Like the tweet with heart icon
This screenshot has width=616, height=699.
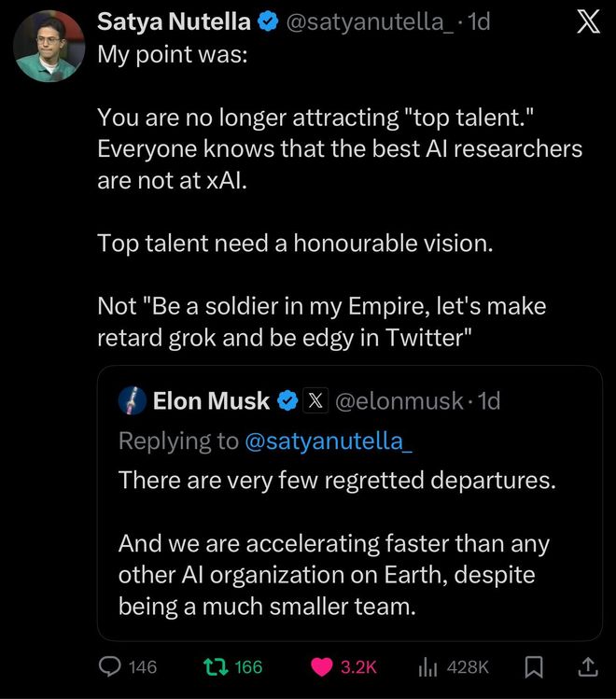coord(322,666)
